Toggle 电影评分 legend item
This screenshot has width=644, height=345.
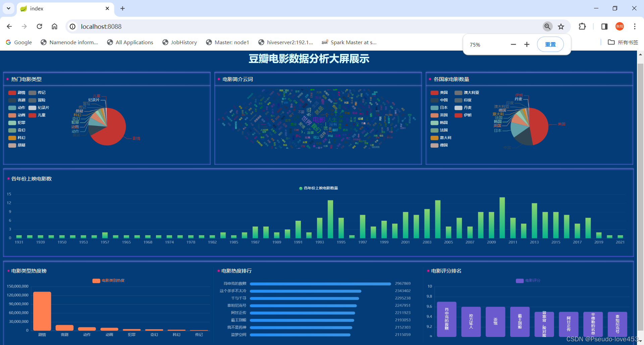pyautogui.click(x=528, y=281)
